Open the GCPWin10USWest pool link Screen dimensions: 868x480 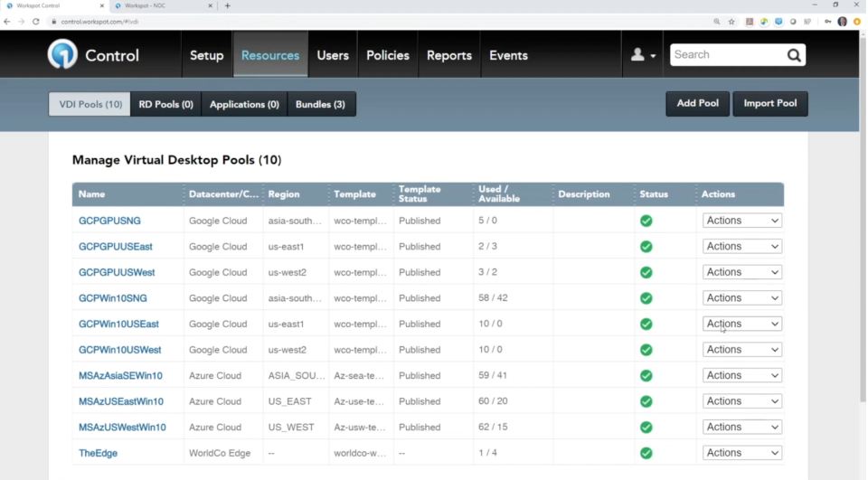pyautogui.click(x=120, y=350)
